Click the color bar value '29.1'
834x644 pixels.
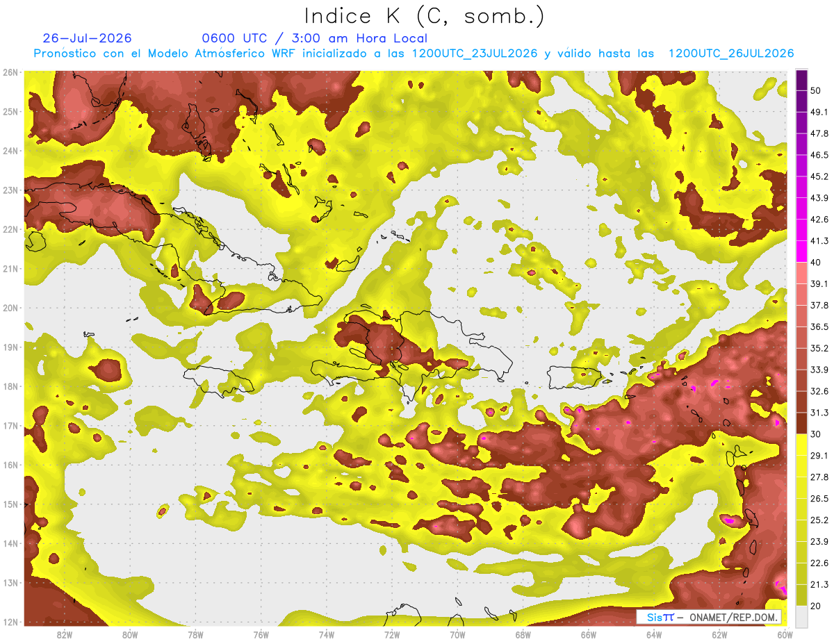819,456
